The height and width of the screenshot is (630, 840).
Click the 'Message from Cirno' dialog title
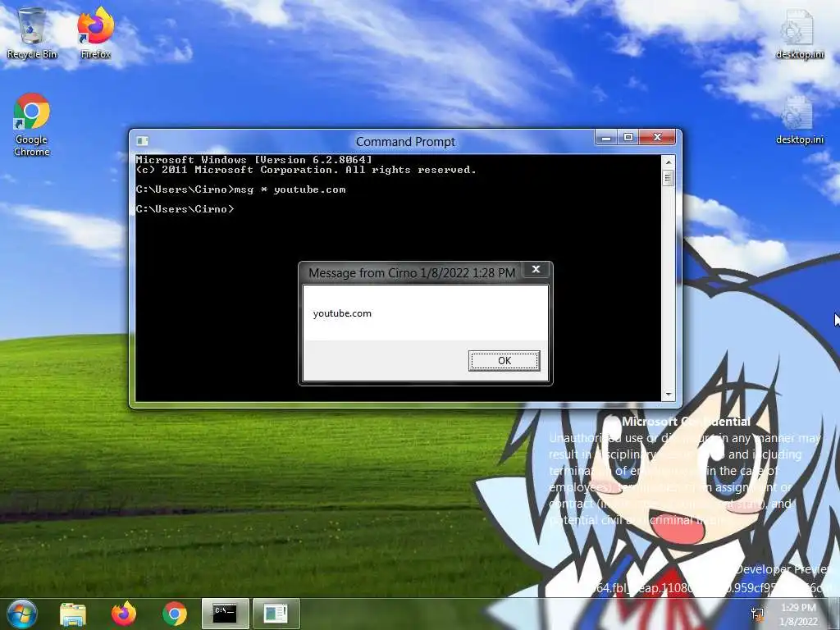tap(412, 273)
